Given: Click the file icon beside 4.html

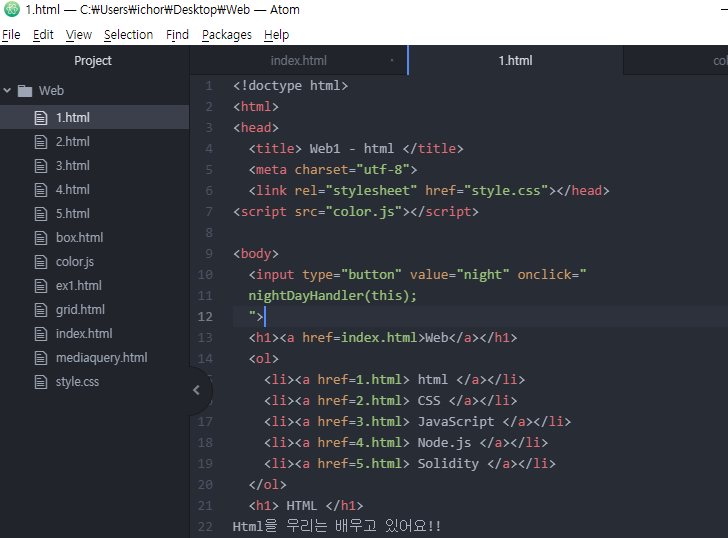Looking at the screenshot, I should 41,190.
